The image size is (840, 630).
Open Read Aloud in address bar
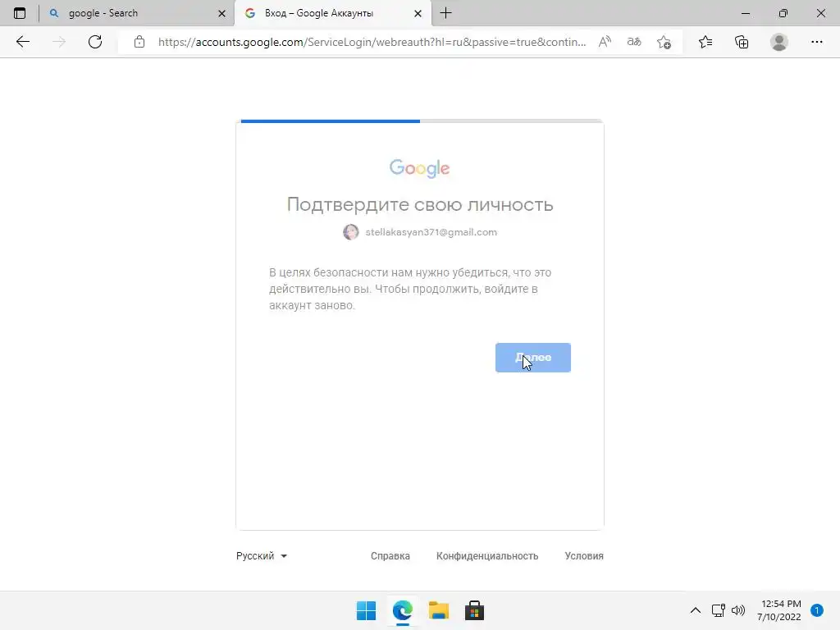click(605, 42)
